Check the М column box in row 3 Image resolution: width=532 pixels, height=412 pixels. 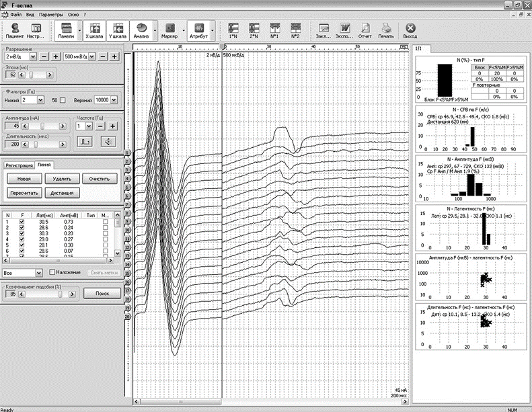tap(106, 233)
